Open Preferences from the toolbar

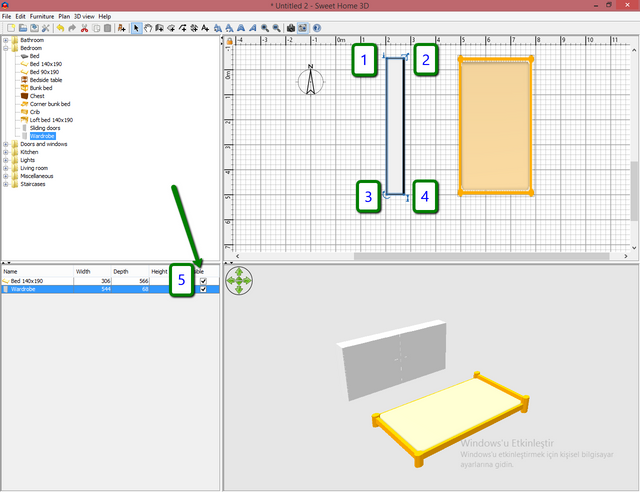point(46,28)
